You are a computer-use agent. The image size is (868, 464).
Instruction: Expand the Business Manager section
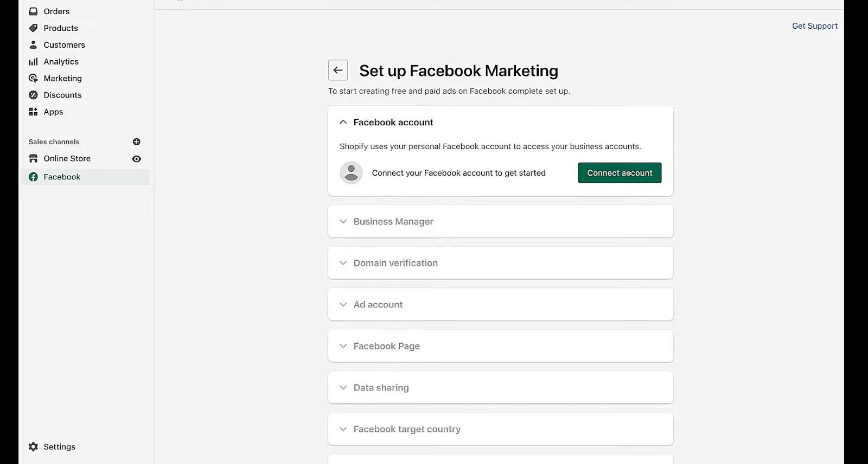coord(343,222)
